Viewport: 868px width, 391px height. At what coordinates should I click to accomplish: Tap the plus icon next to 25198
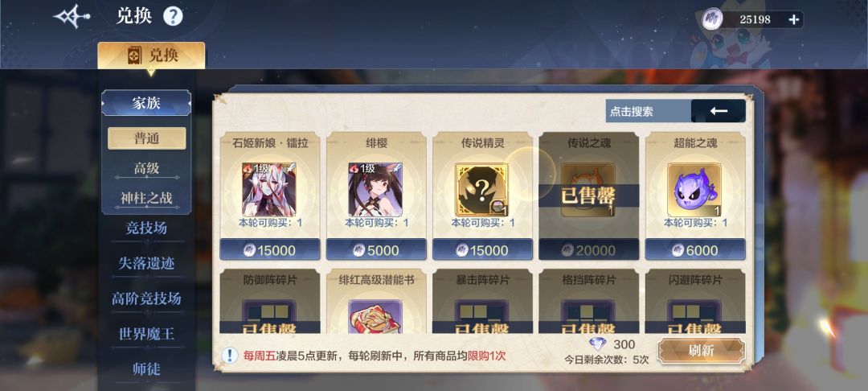coord(794,19)
